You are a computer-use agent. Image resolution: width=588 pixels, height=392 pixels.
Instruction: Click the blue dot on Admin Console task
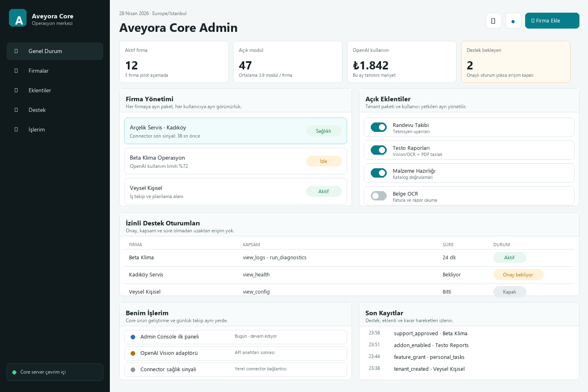[x=133, y=337]
